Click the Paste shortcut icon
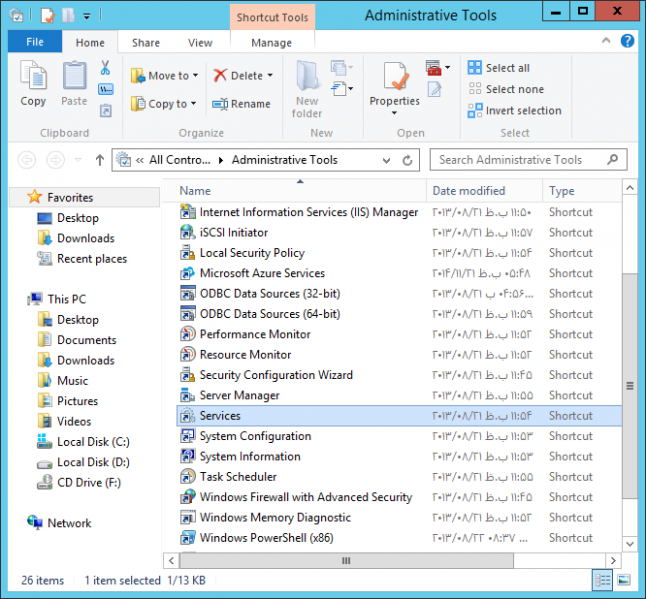Viewport: 646px width, 599px height. point(106,110)
